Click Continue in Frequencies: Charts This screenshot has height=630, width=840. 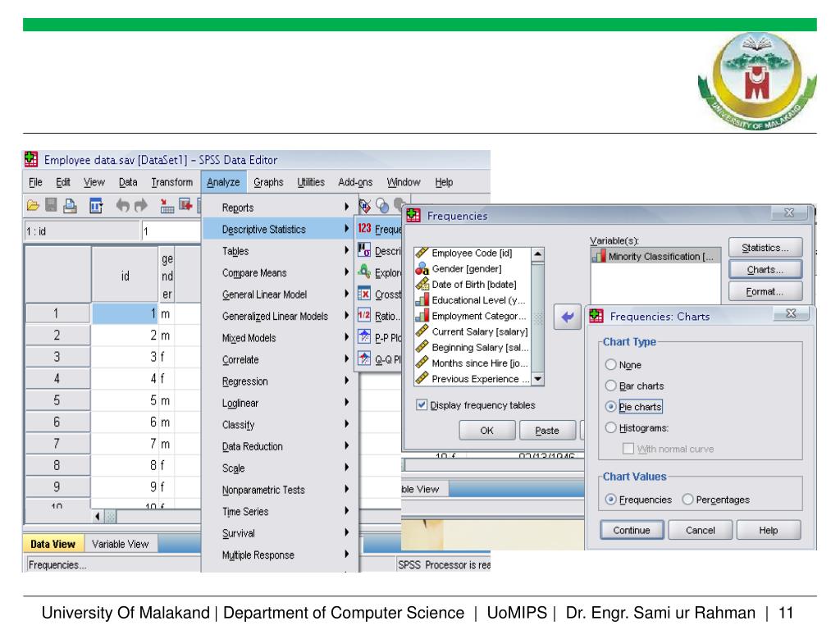coord(632,530)
